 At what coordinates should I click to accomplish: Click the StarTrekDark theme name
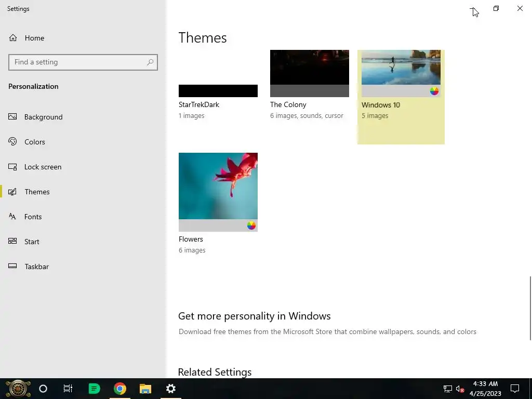199,104
